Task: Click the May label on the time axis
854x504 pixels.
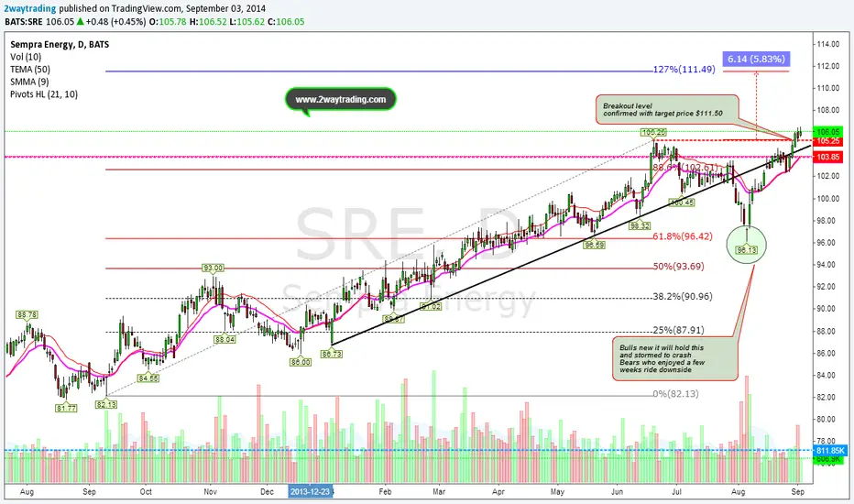Action: [x=557, y=491]
